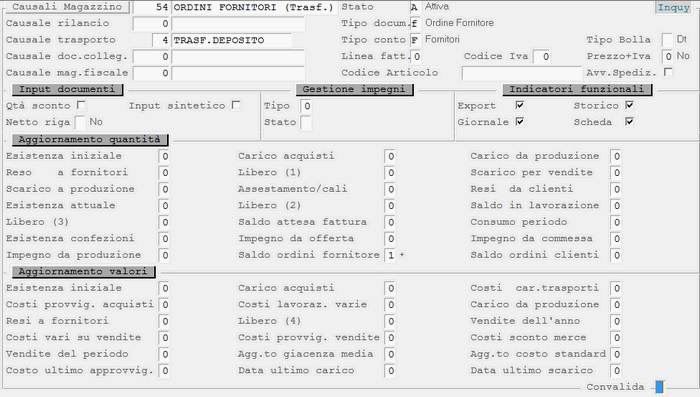
Task: Toggle the Scheda checkbox
Action: pos(629,121)
